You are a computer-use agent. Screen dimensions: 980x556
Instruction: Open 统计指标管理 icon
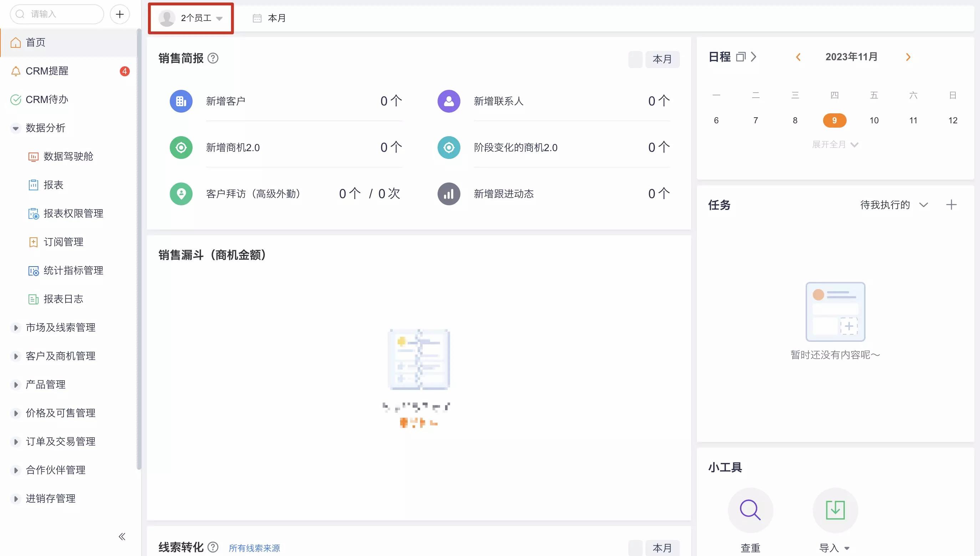tap(34, 271)
